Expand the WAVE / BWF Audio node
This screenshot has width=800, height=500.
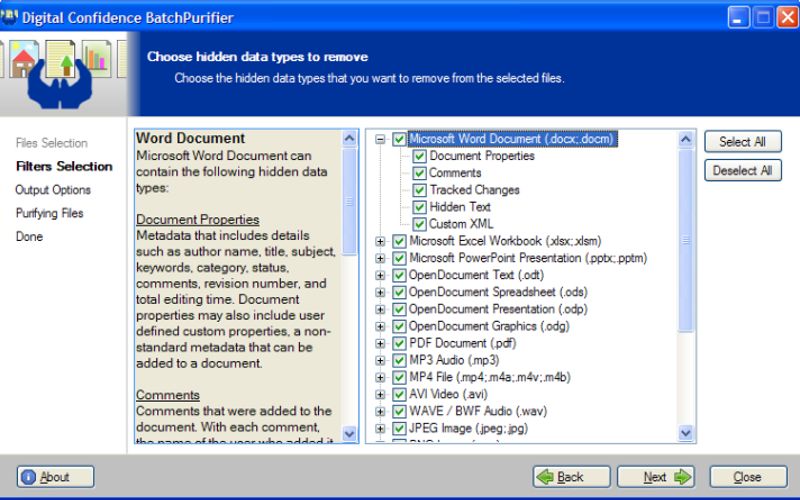(x=380, y=411)
